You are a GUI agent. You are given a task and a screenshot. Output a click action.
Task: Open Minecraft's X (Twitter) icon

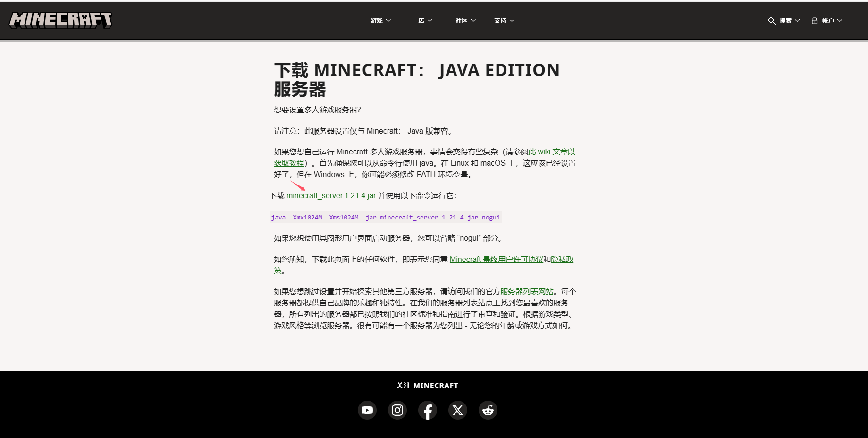point(458,410)
